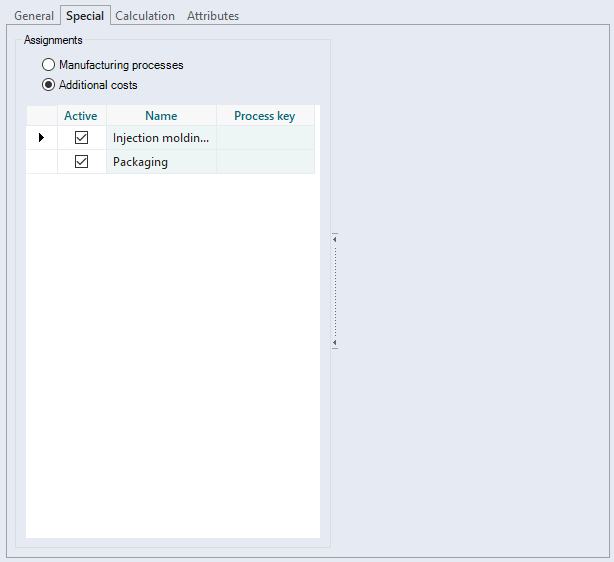Viewport: 614px width, 562px height.
Task: Uncheck Active for the Injection molding row
Action: click(82, 138)
